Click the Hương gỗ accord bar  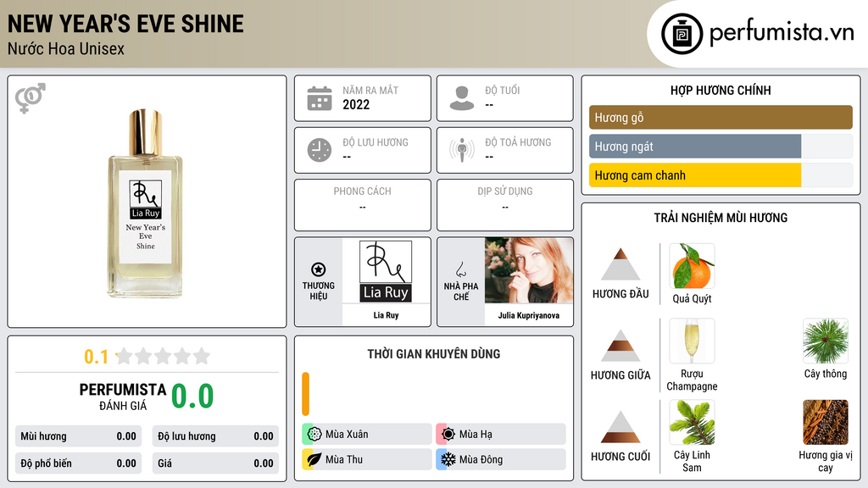coord(721,117)
